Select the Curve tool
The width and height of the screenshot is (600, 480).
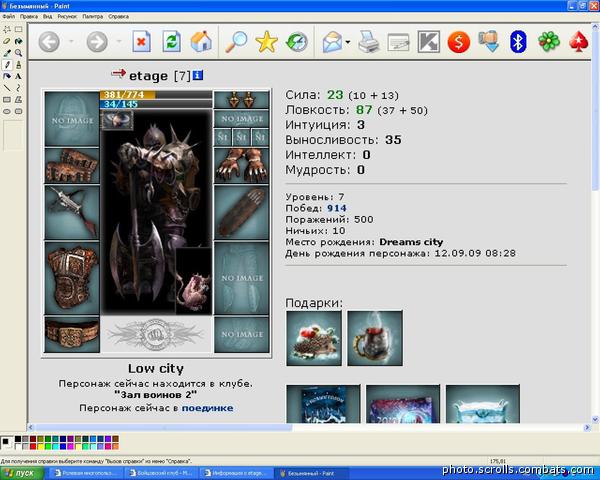click(18, 88)
